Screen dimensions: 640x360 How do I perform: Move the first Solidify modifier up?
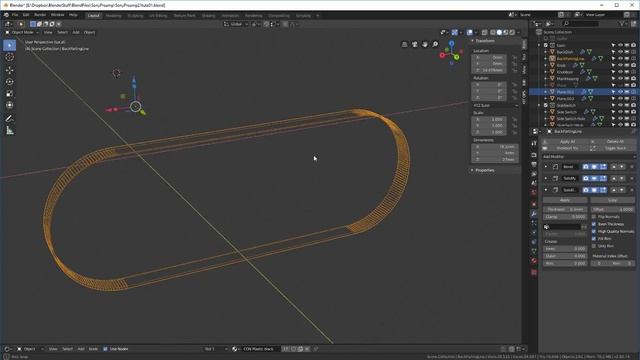click(x=614, y=178)
